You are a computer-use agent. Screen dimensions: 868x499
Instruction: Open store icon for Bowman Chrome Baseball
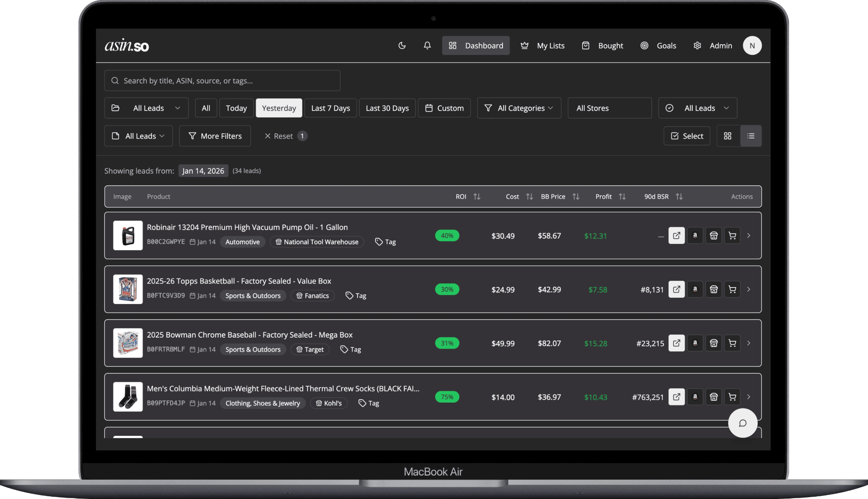point(713,343)
